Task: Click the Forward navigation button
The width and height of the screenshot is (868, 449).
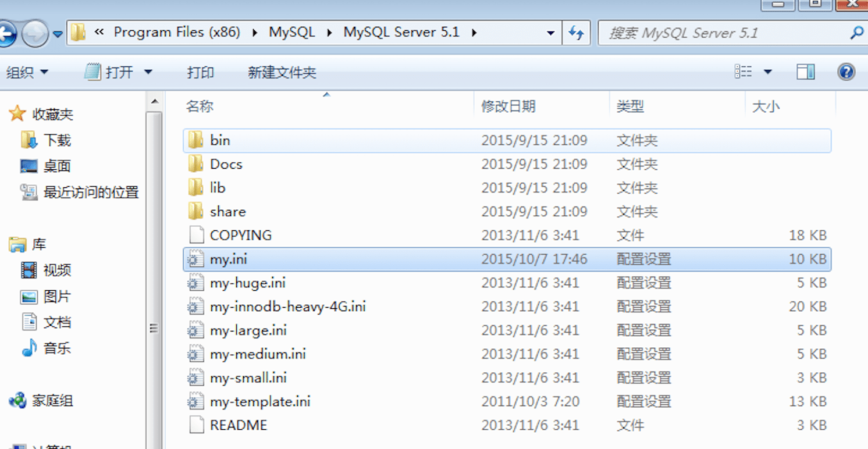Action: (x=35, y=34)
